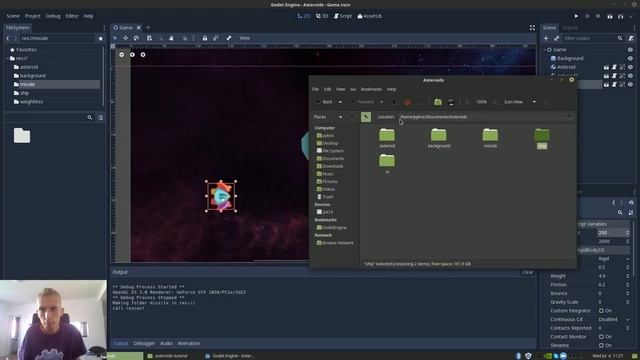Enable Custom Integrator checkbox
This screenshot has height=360, width=640.
(601, 311)
